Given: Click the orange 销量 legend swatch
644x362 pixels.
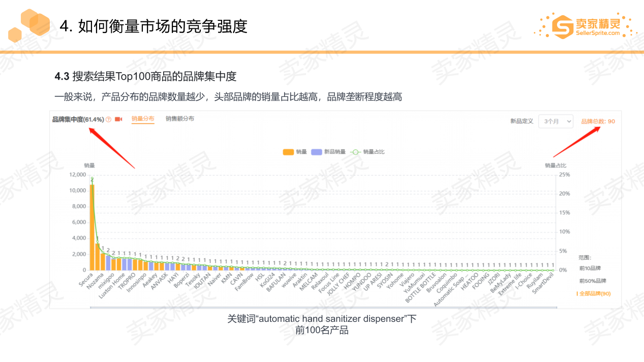Looking at the screenshot, I should coord(289,152).
